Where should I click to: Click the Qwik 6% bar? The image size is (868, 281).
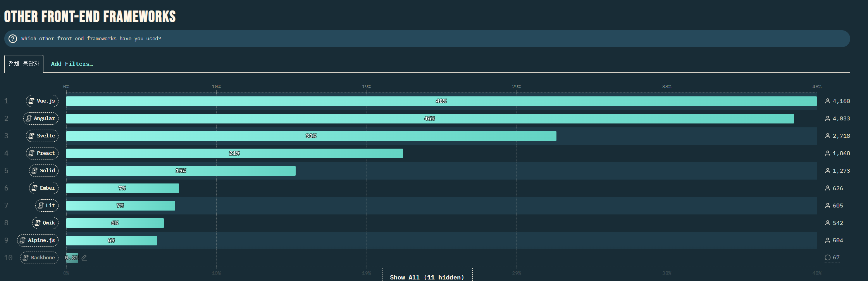pyautogui.click(x=115, y=223)
